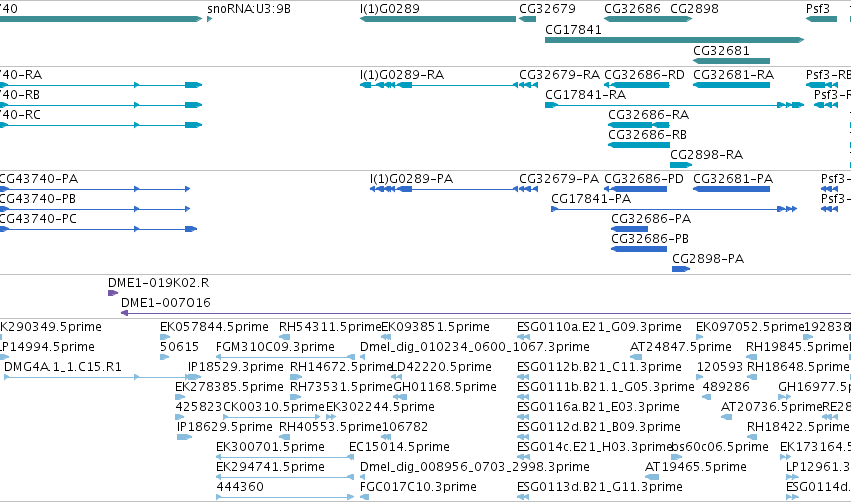Click the LD42220.5prime EST label
The width and height of the screenshot is (851, 502).
pyautogui.click(x=441, y=367)
